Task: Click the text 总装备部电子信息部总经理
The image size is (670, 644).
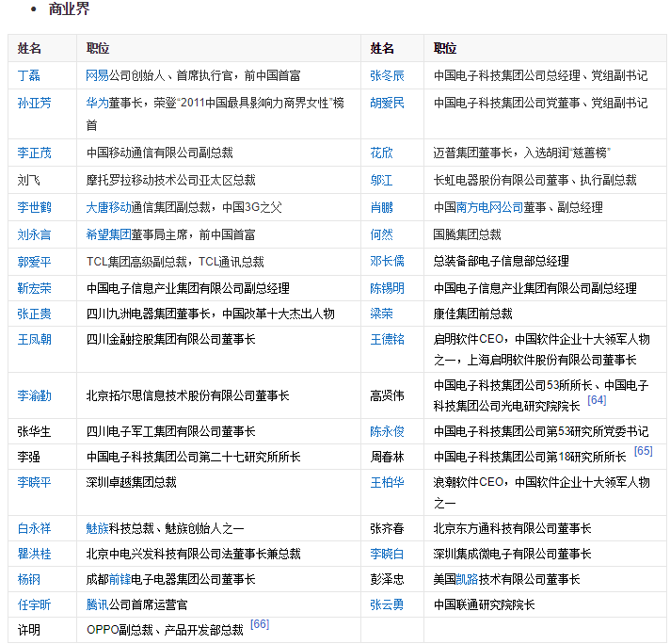Action: pos(501,262)
